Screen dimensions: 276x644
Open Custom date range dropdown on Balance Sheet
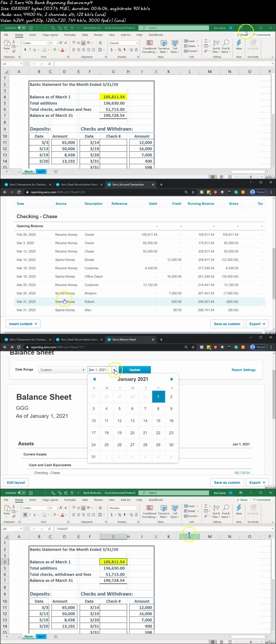(x=62, y=370)
